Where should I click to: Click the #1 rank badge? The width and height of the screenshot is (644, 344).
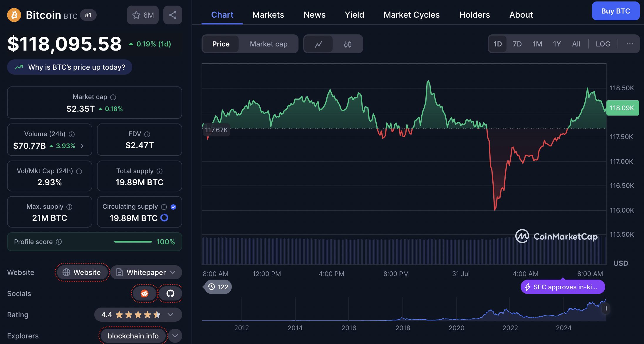[x=88, y=15]
